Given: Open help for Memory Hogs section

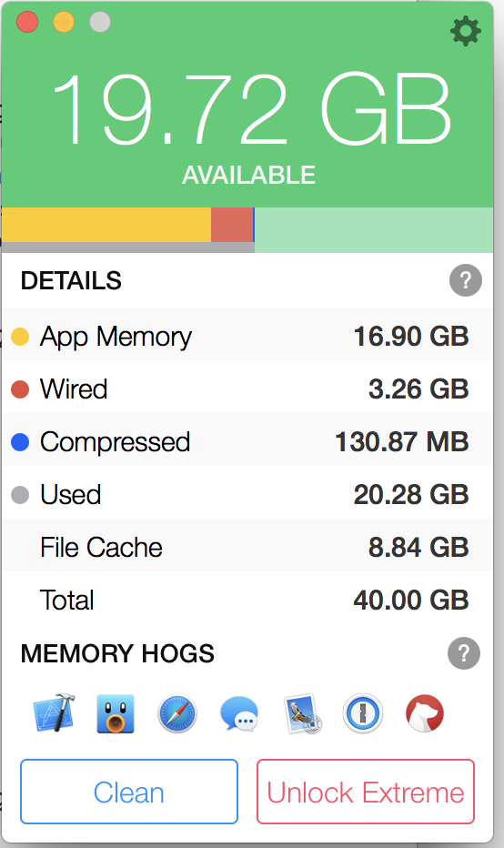Looking at the screenshot, I should click(463, 653).
